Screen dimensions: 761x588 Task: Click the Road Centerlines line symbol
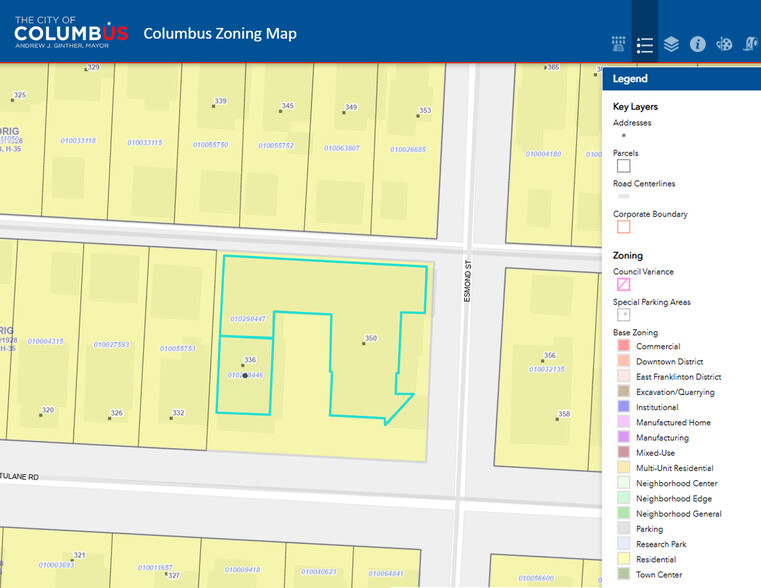click(x=624, y=196)
